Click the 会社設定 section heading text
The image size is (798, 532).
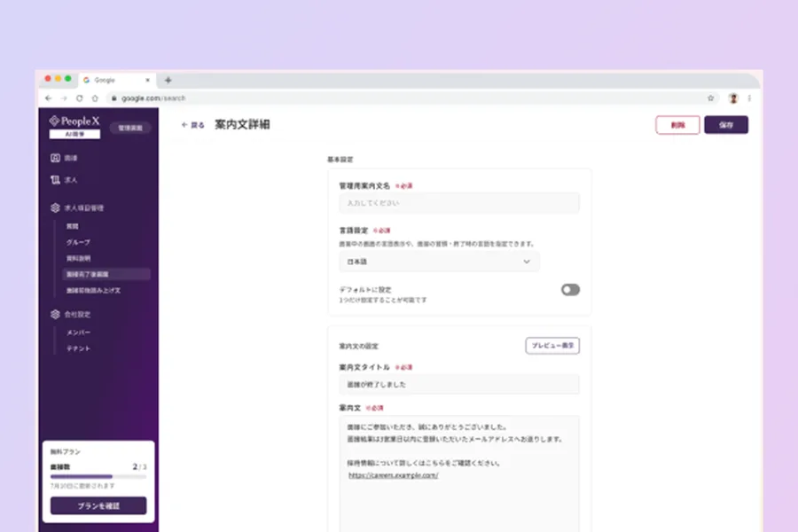tap(77, 314)
